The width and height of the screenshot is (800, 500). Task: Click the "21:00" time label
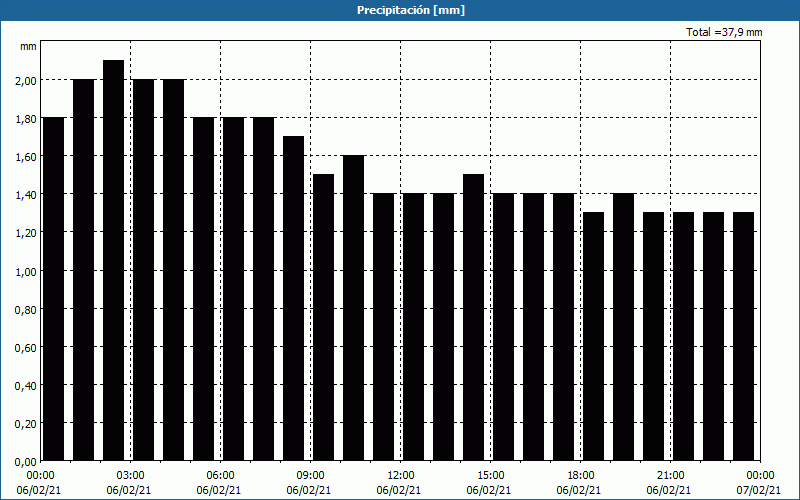click(670, 476)
